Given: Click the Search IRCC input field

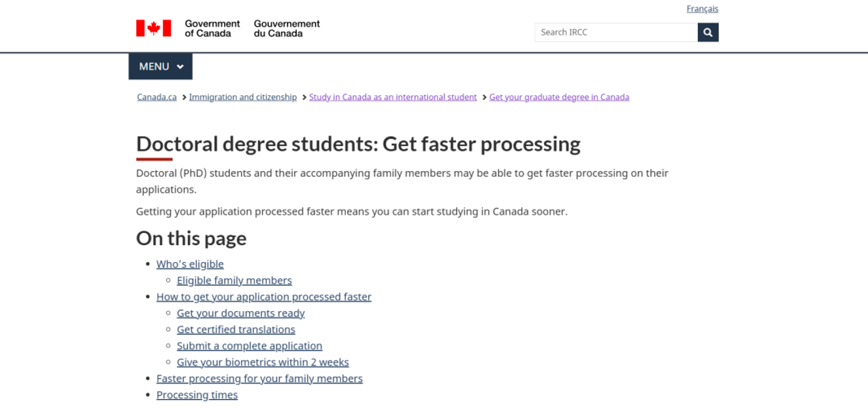Looking at the screenshot, I should click(616, 32).
